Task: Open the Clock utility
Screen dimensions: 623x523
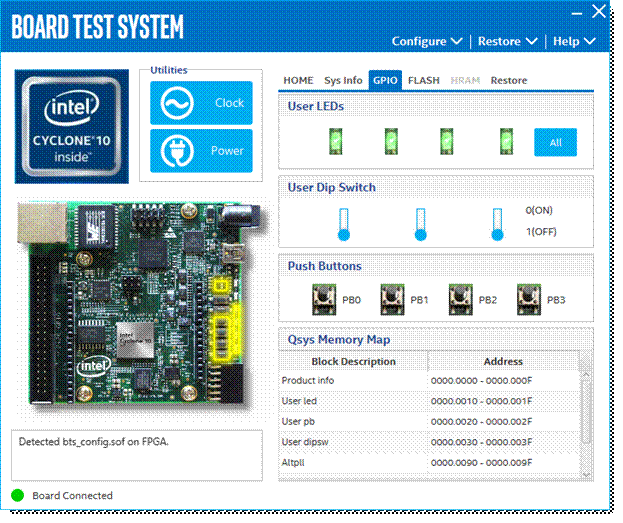Action: pyautogui.click(x=201, y=103)
